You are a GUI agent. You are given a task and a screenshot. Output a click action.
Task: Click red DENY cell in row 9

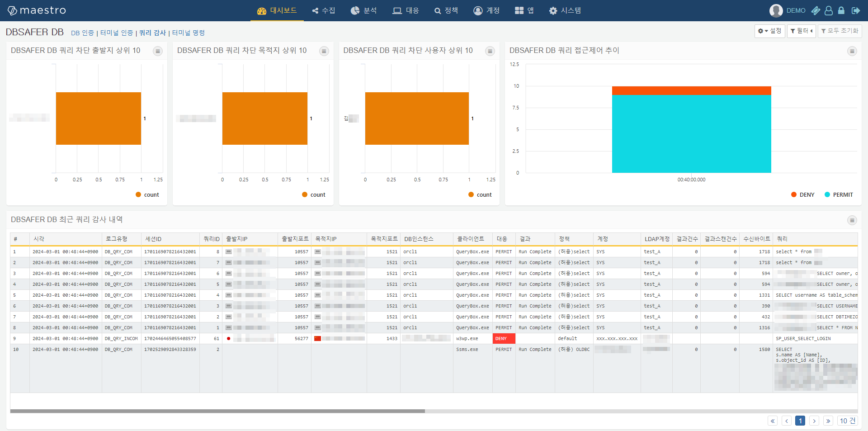[504, 339]
